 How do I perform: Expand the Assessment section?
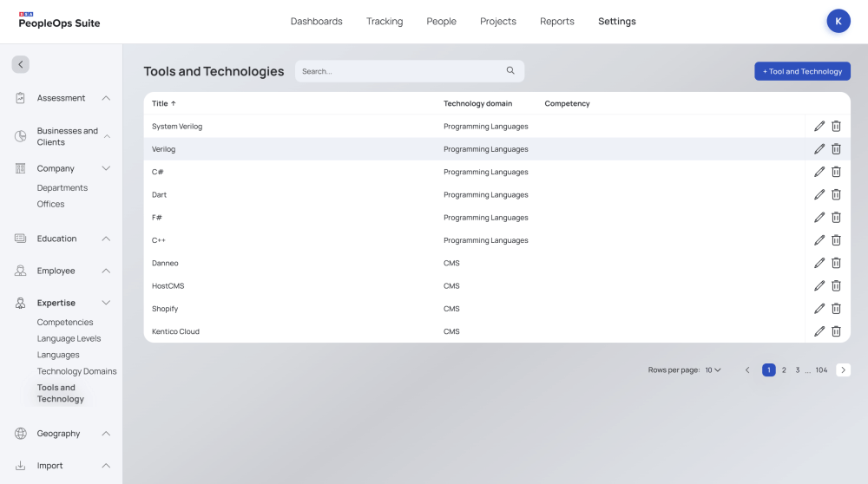click(x=106, y=98)
